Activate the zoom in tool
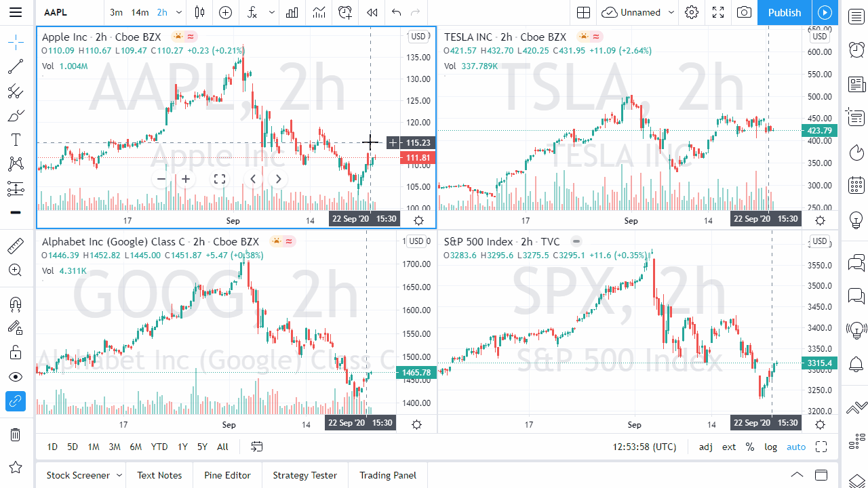Screen dimensions: 868x488 [16, 270]
